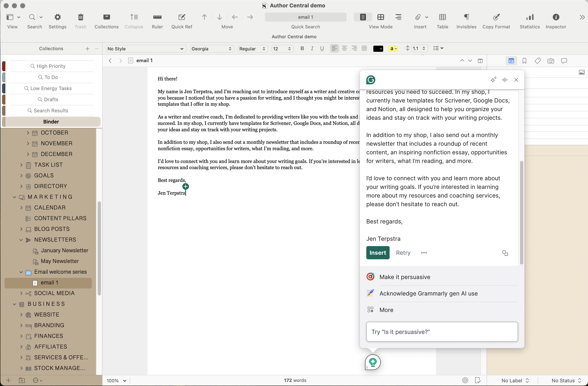This screenshot has width=588, height=386.
Task: Show document Statistics
Action: [x=529, y=20]
